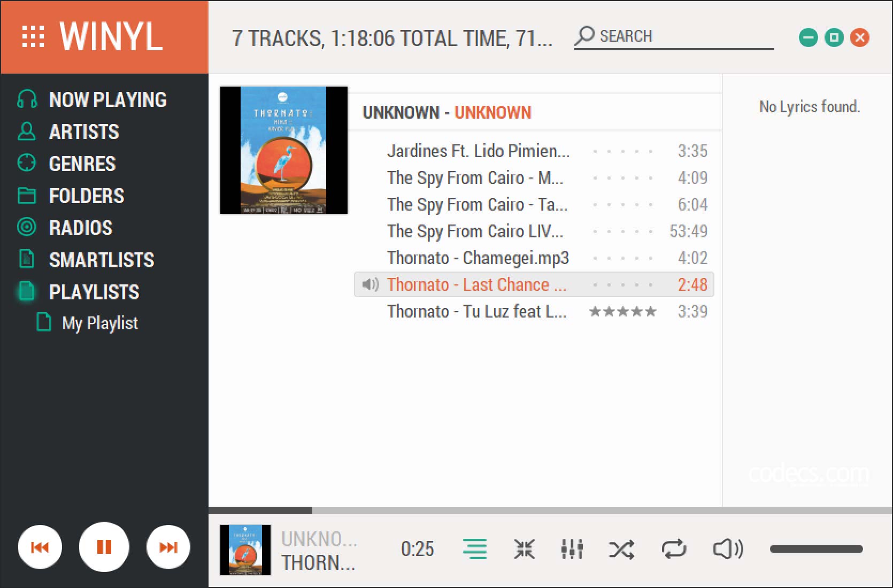This screenshot has width=893, height=588.
Task: Mute audio with the speaker icon
Action: pos(728,549)
